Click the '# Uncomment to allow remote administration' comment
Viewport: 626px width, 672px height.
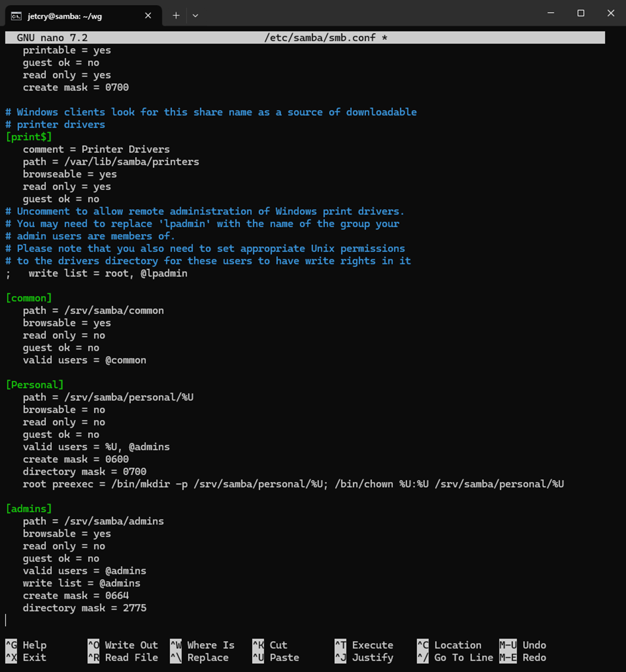click(x=205, y=212)
